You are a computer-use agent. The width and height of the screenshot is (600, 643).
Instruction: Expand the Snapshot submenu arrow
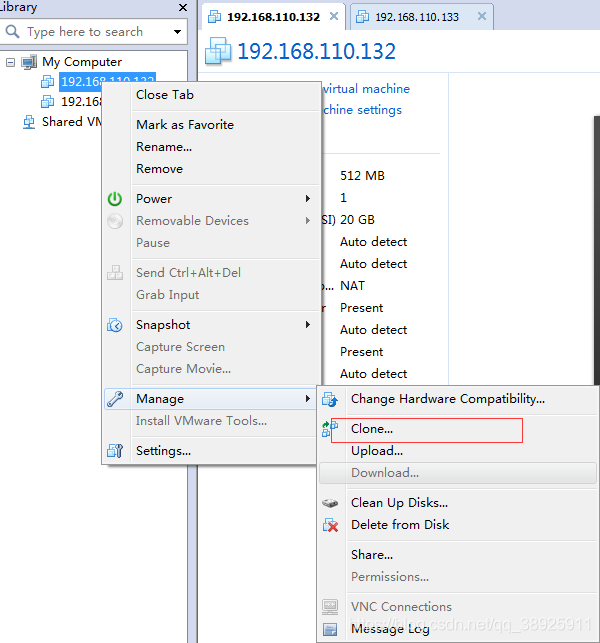(308, 325)
